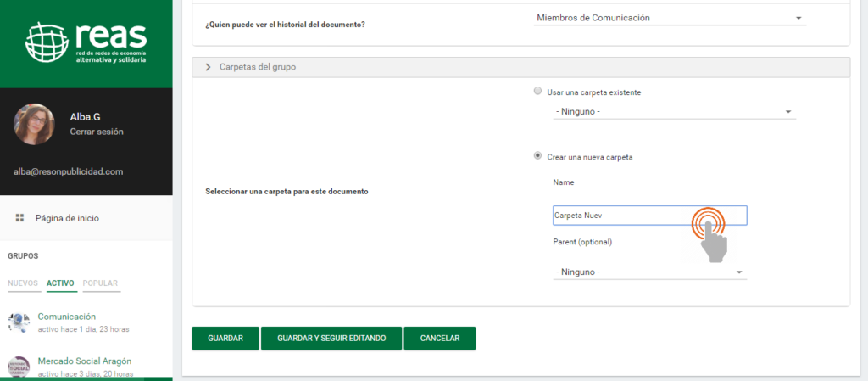Collapse the 'Carpetas del grupo' section
The width and height of the screenshot is (868, 381).
(x=208, y=66)
